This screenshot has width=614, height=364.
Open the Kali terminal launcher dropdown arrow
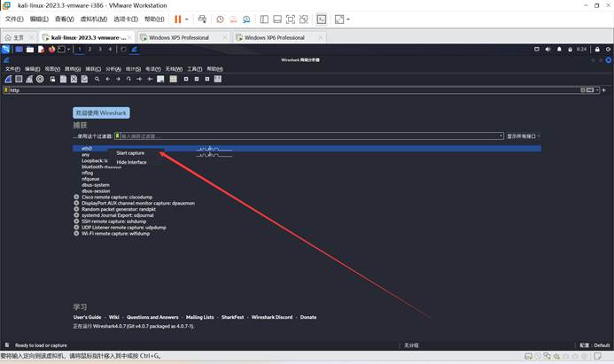[68, 50]
